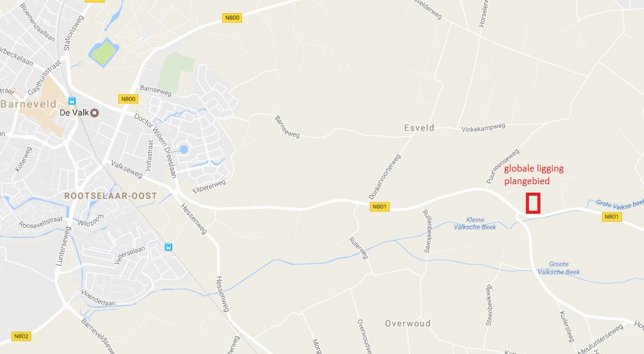
Task: Click the N800 shield near Barnseweg
Action: 128,99
